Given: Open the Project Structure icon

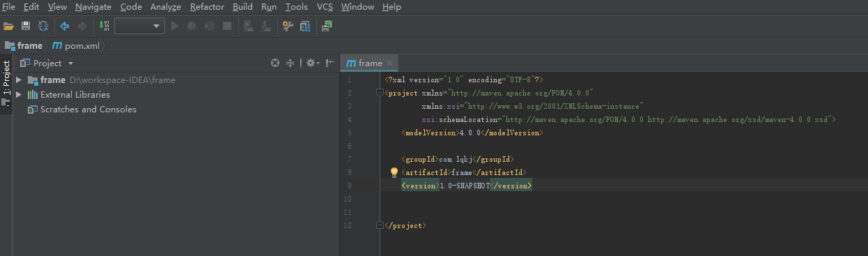Looking at the screenshot, I should click(x=304, y=26).
